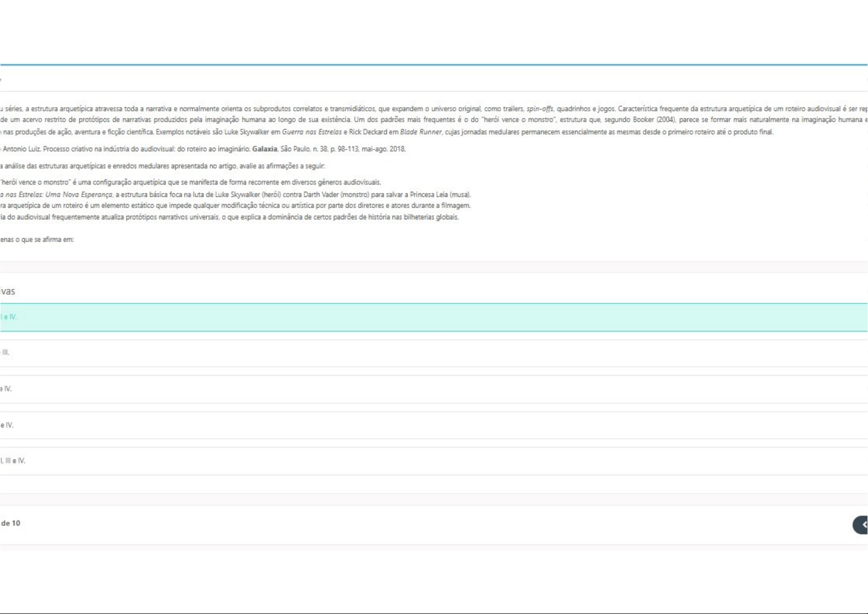Select the third alternative ending 'e IV.'
This screenshot has width=868, height=614.
pos(6,389)
